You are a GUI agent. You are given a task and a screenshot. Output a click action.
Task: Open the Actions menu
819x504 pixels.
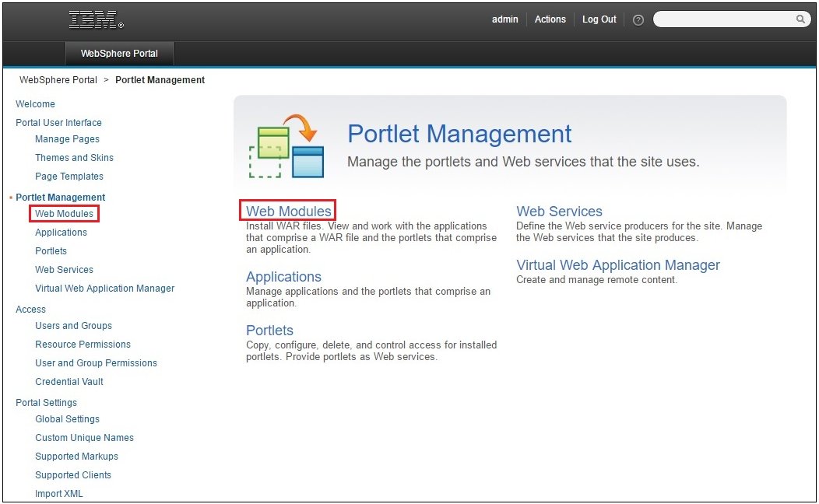[x=550, y=19]
